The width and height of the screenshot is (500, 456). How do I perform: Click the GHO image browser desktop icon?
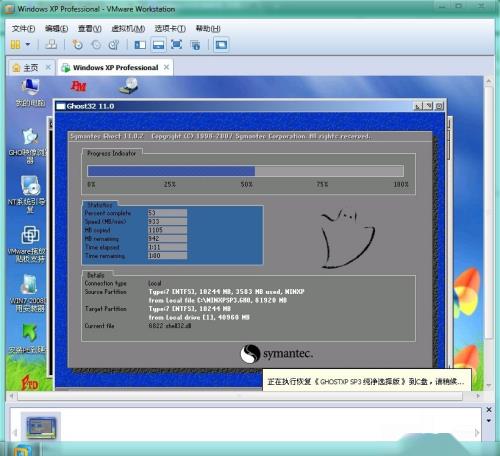tap(29, 146)
